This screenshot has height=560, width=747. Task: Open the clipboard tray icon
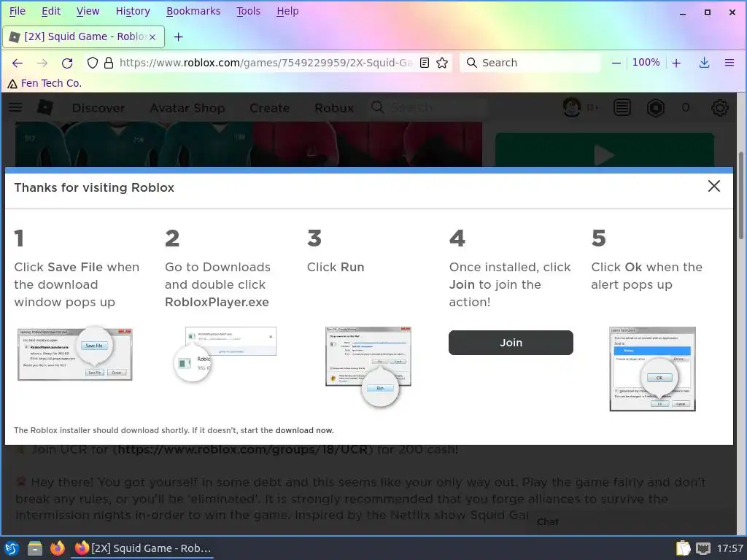tap(683, 548)
